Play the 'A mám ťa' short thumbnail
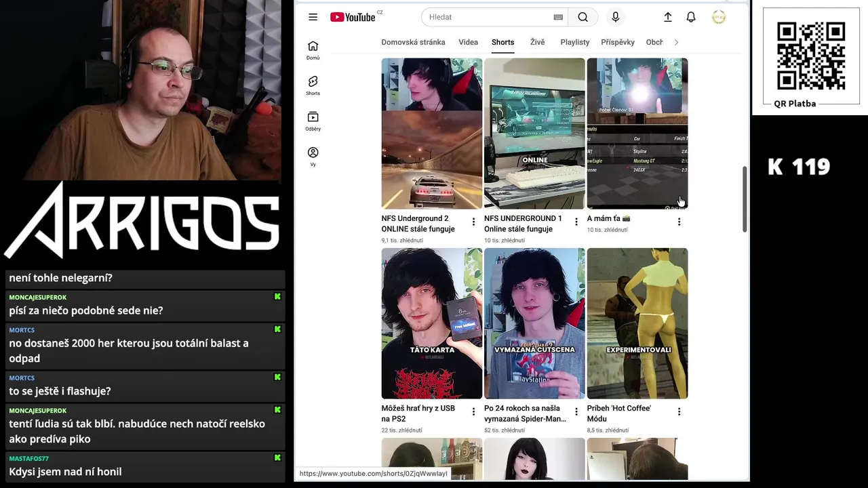 [x=637, y=134]
